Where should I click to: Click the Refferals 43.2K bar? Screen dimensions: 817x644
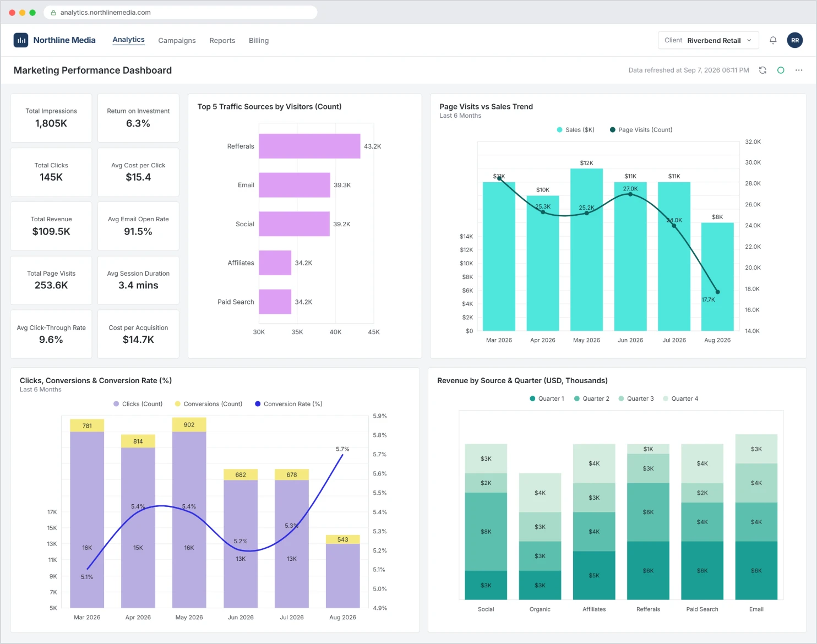click(x=309, y=146)
